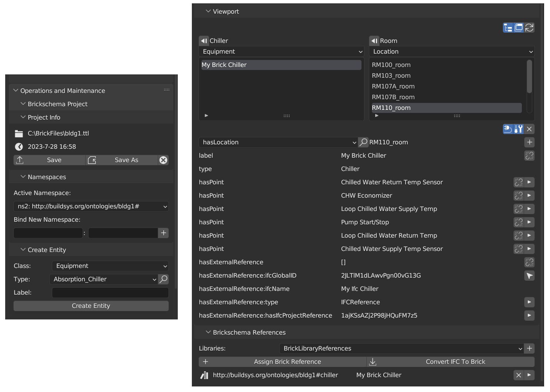This screenshot has width=550, height=392.
Task: Open the Active Namespace dropdown showing ns2
Action: click(91, 206)
